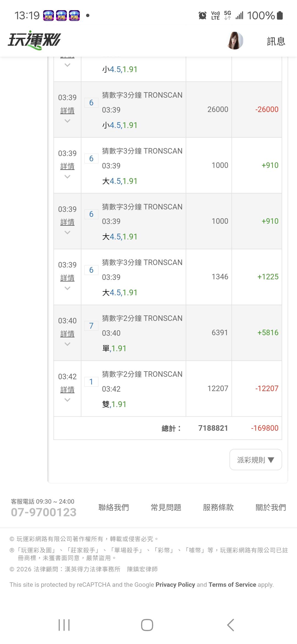Open 常見問題 FAQ page
Viewport: 297px width, 644px height.
pos(166,507)
